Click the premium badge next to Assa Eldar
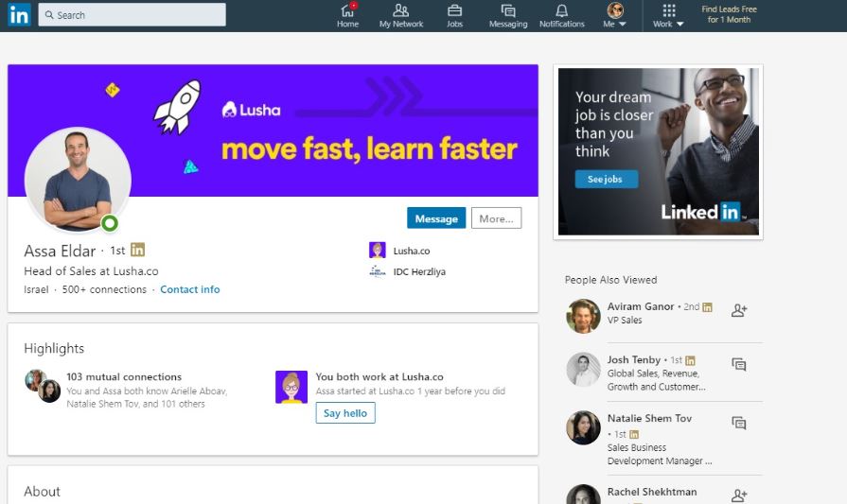 click(x=138, y=250)
